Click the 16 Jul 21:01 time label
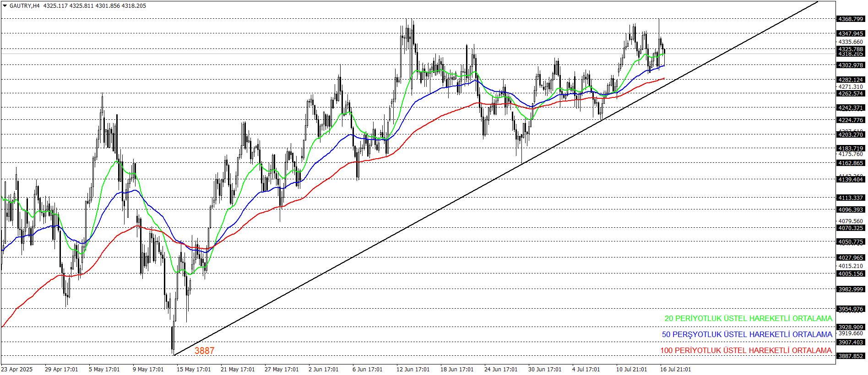Image resolution: width=868 pixels, height=375 pixels. coord(676,369)
